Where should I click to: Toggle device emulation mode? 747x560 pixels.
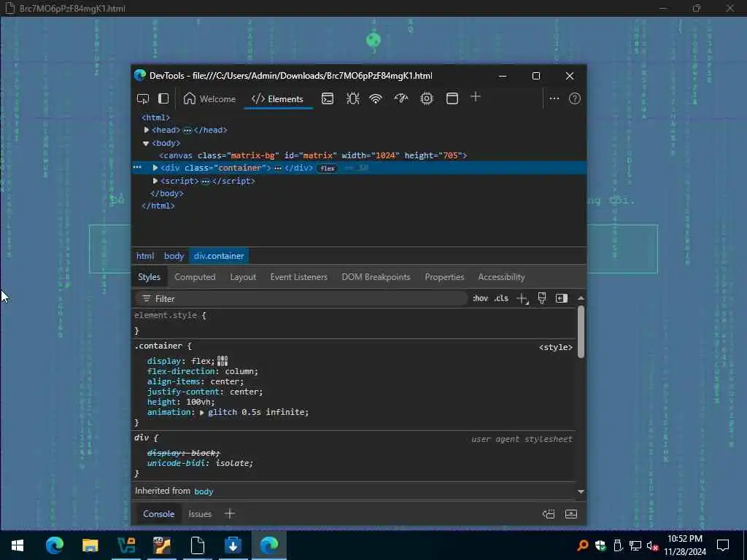tap(163, 98)
